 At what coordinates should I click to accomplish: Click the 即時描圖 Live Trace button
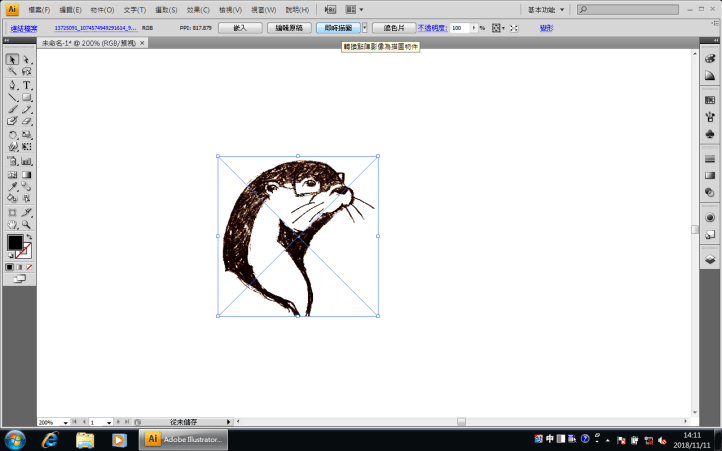click(x=338, y=28)
